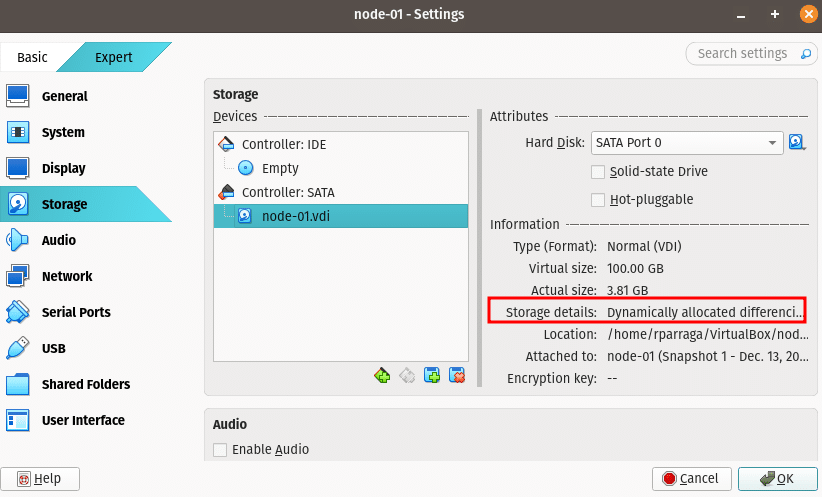Go to the Network settings section
The image size is (822, 497).
[x=67, y=276]
